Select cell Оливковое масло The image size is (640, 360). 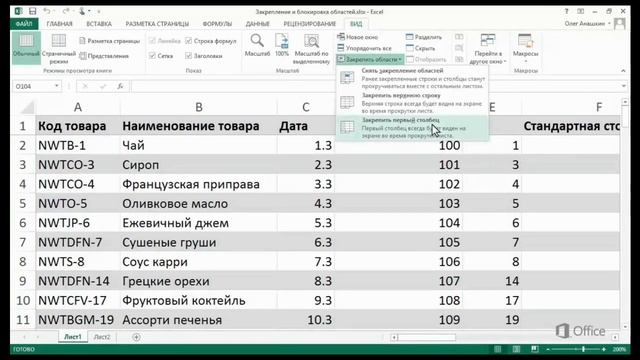[199, 204]
